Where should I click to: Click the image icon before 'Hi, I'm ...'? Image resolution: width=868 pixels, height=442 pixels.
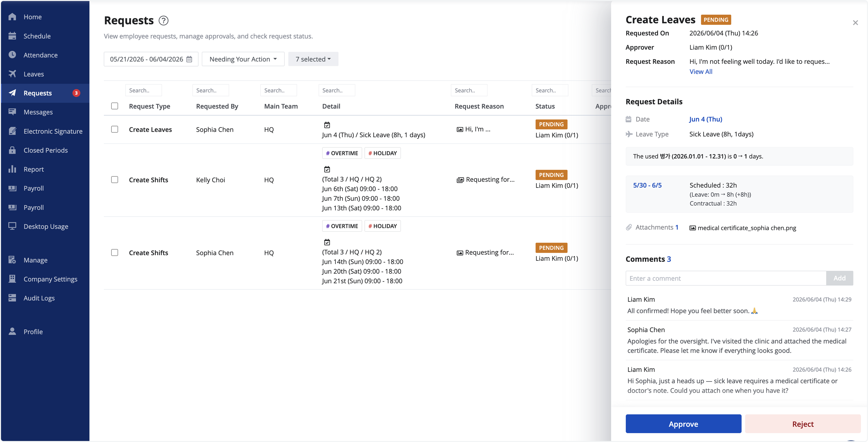coord(460,130)
